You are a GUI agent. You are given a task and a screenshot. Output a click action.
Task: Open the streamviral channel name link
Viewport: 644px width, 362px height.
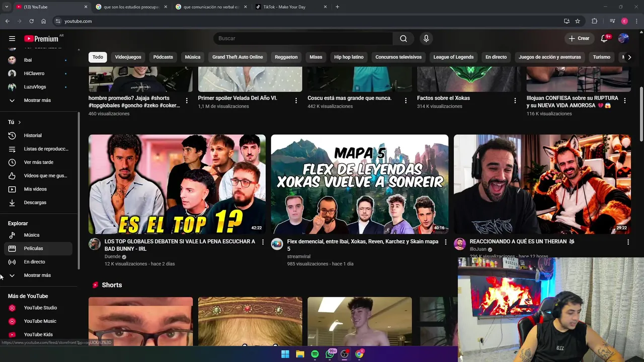pyautogui.click(x=299, y=256)
